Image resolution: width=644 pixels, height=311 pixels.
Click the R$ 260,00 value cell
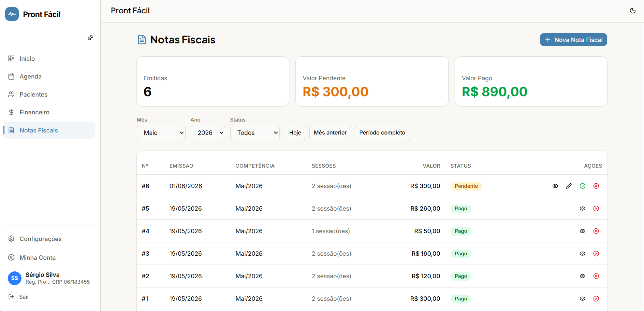click(425, 209)
